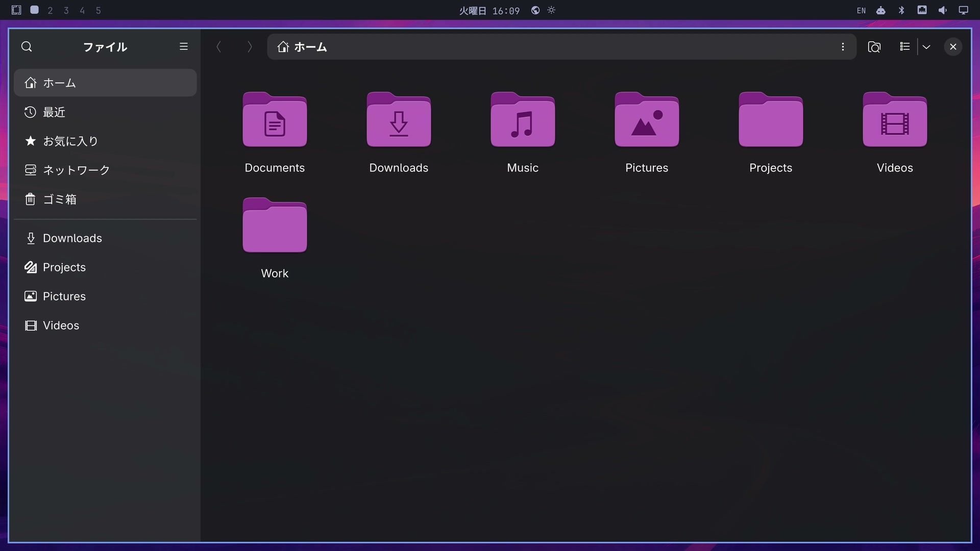
Task: Go forward with the right arrow
Action: point(250,47)
